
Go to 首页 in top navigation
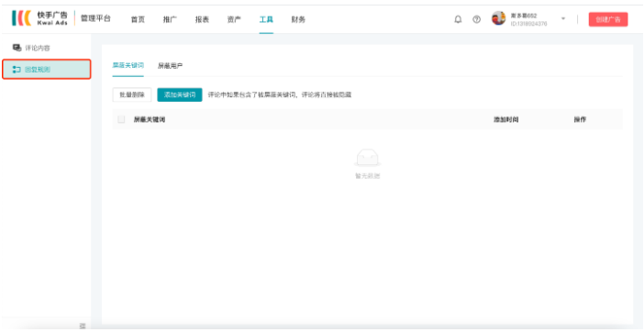138,19
